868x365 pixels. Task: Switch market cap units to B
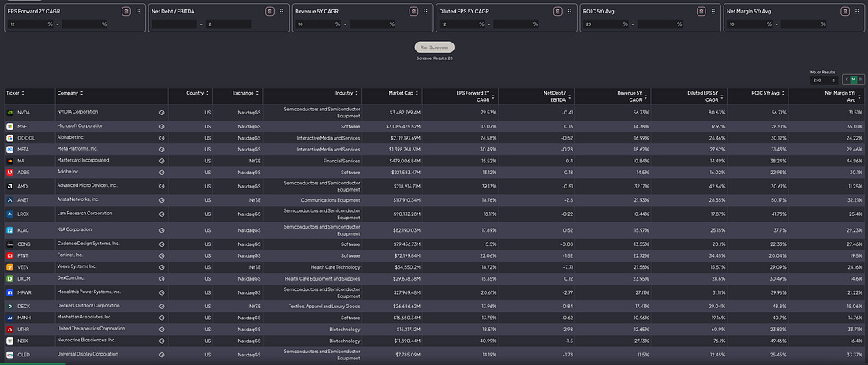click(x=860, y=80)
